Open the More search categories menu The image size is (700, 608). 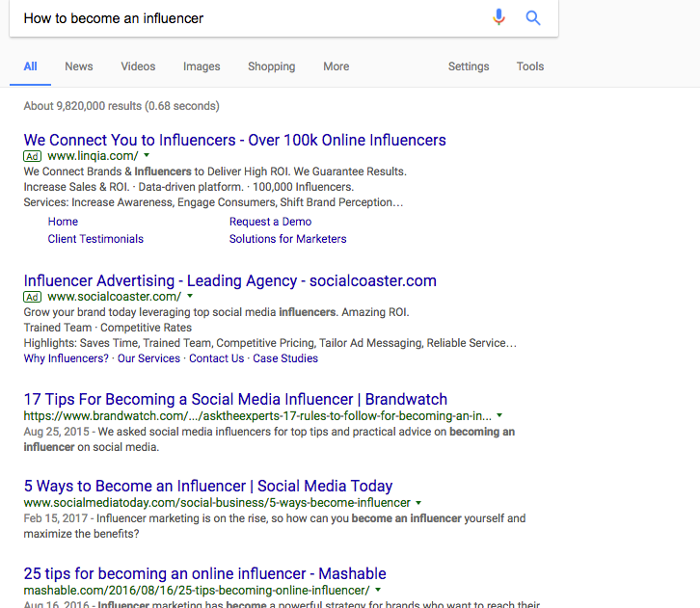click(x=337, y=66)
